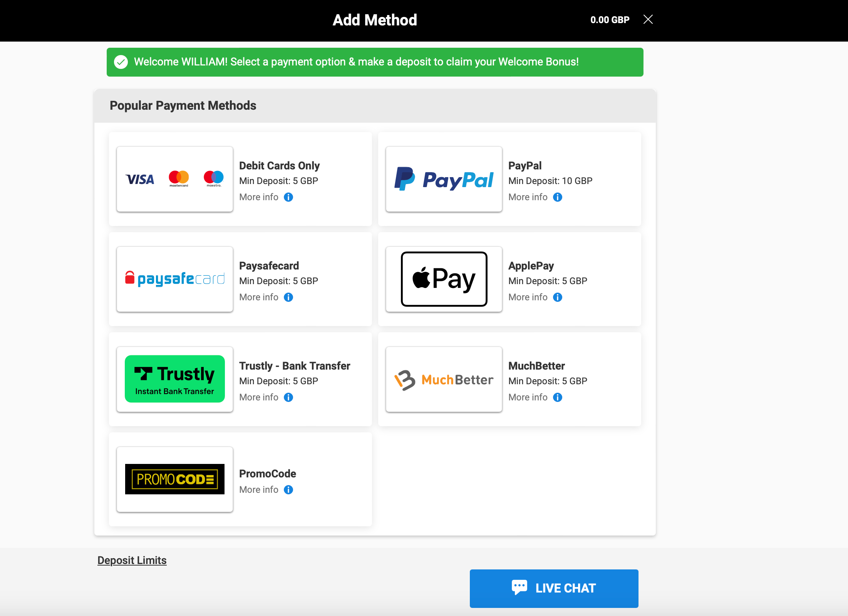This screenshot has width=848, height=616.
Task: Select the PayPal logo tile
Action: tap(444, 179)
